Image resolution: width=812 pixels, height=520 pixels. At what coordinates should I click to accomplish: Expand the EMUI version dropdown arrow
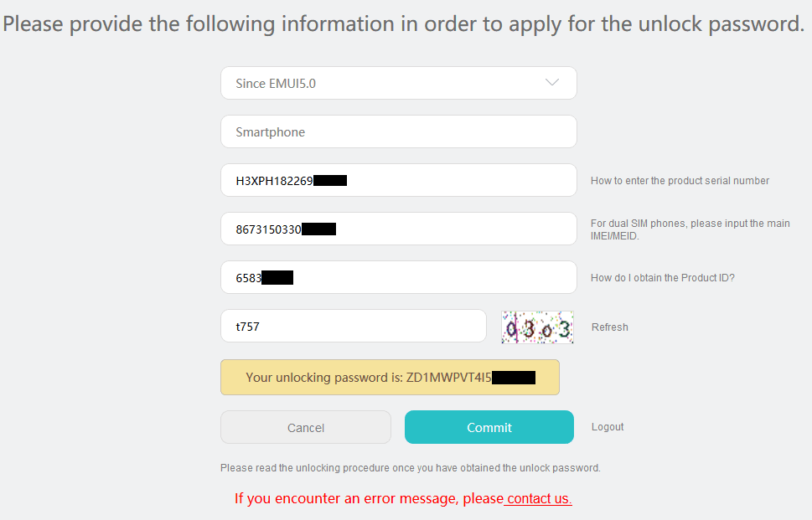click(x=552, y=83)
